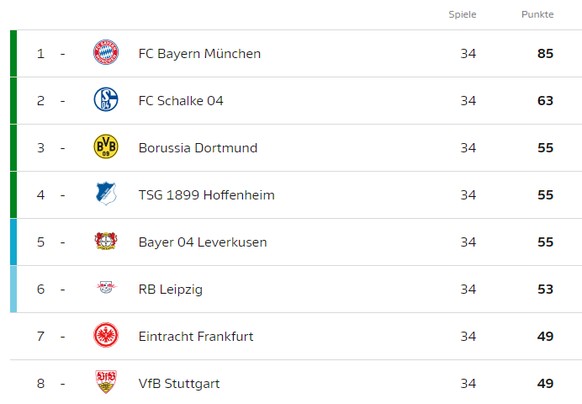Click the FC Schalke 04 logo
The height and width of the screenshot is (404, 582).
(106, 100)
